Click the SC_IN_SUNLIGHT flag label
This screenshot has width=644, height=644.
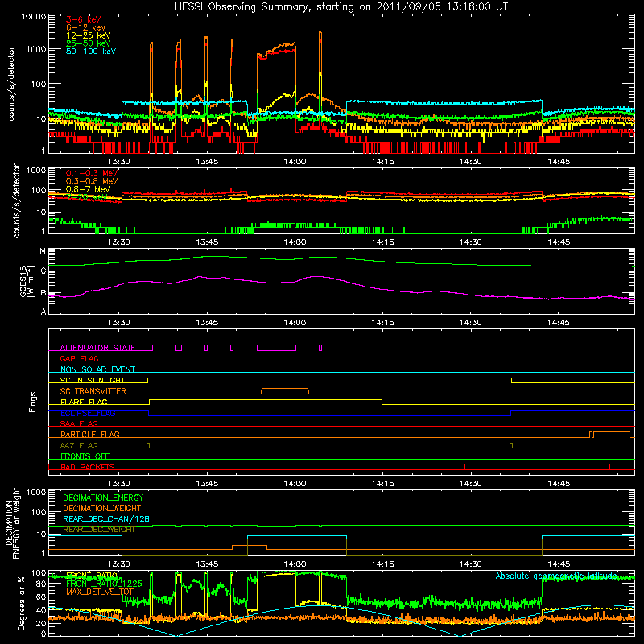[x=93, y=380]
